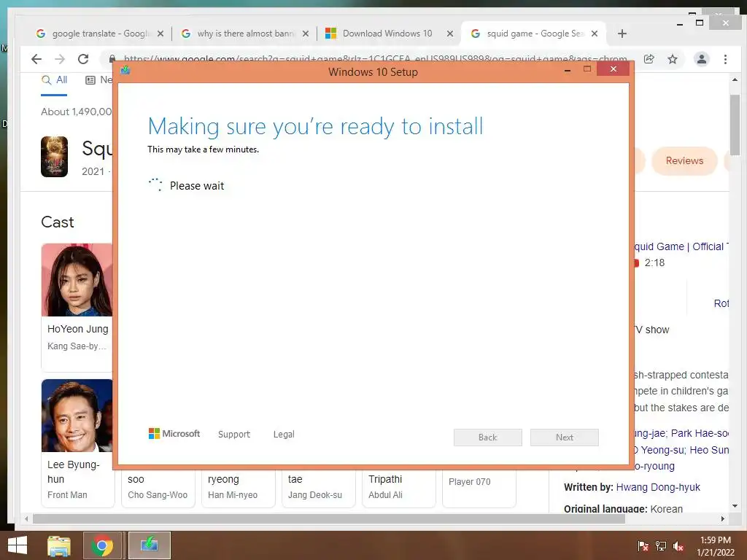The height and width of the screenshot is (560, 747).
Task: Open the Windows Start button
Action: (18, 545)
